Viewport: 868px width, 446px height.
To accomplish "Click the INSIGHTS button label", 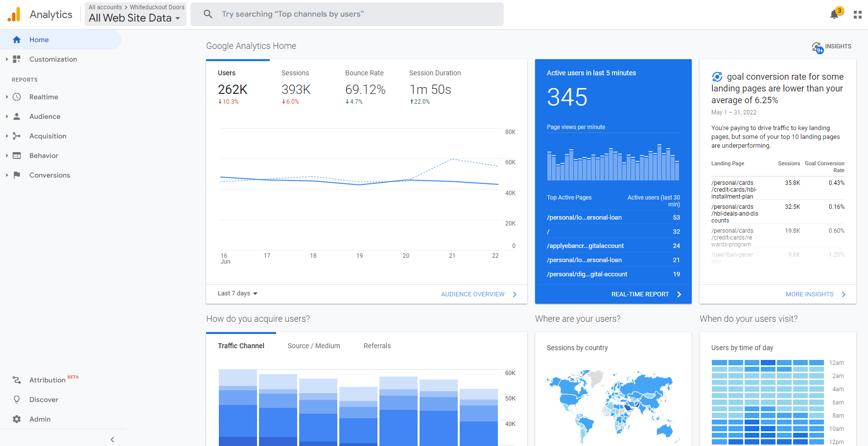I will pyautogui.click(x=838, y=46).
